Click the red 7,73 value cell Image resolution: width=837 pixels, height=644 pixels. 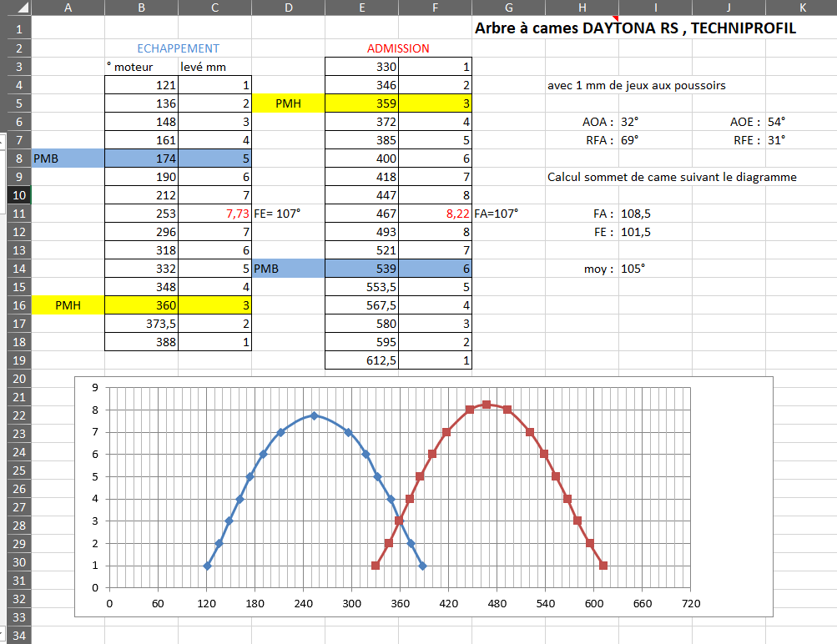pyautogui.click(x=214, y=214)
